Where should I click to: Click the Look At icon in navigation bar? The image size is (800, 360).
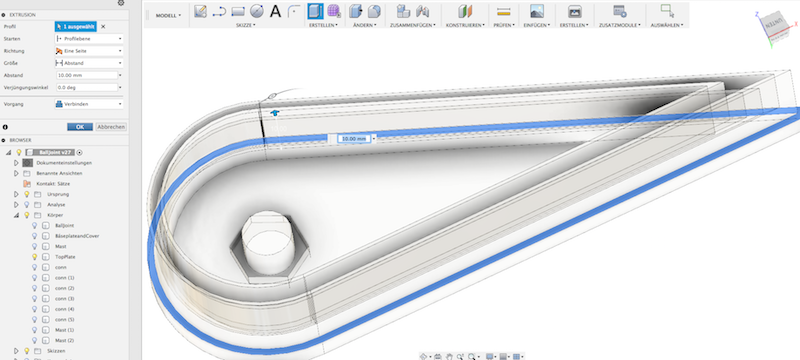(437, 356)
